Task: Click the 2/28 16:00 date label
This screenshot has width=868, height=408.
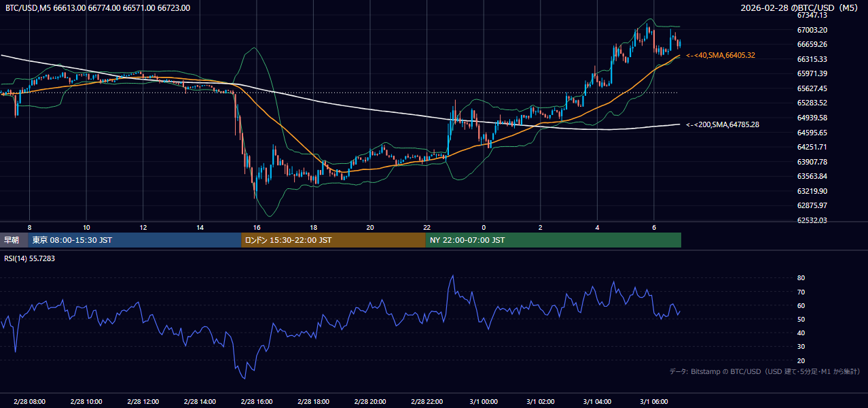Action: pos(256,402)
